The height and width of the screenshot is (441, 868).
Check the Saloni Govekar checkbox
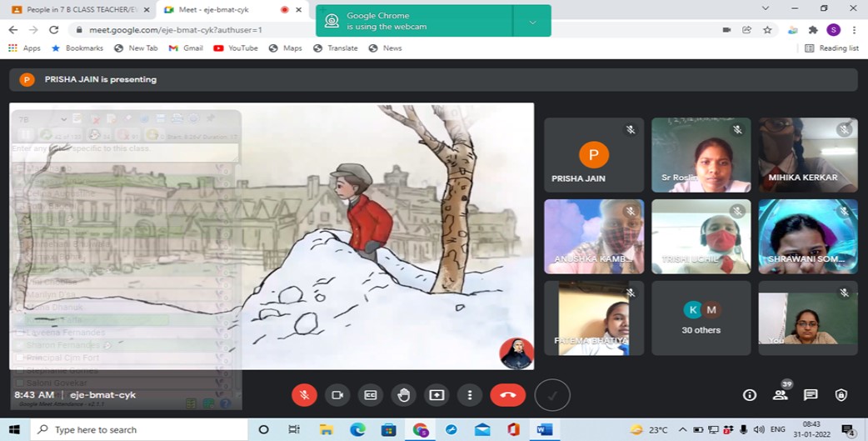pos(19,383)
